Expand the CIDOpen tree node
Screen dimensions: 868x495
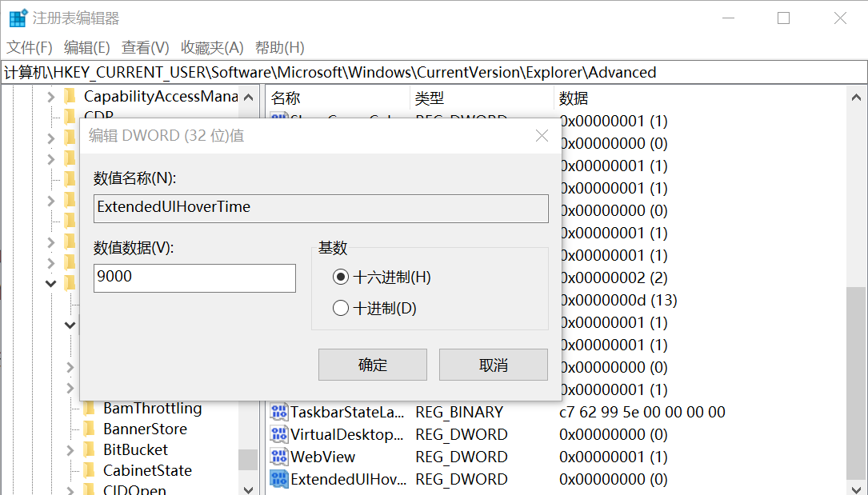pos(72,490)
